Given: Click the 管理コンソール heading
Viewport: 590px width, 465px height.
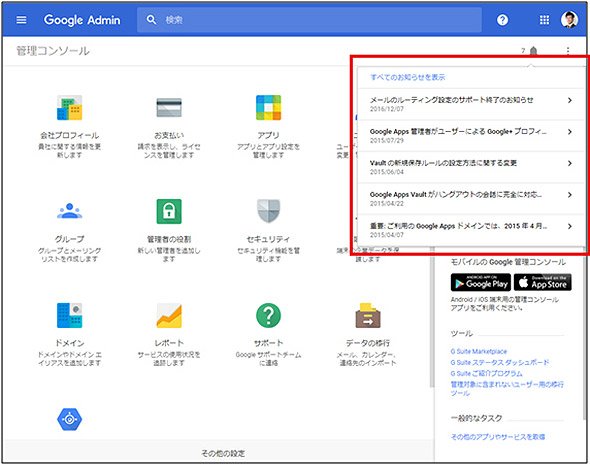Looking at the screenshot, I should tap(53, 51).
